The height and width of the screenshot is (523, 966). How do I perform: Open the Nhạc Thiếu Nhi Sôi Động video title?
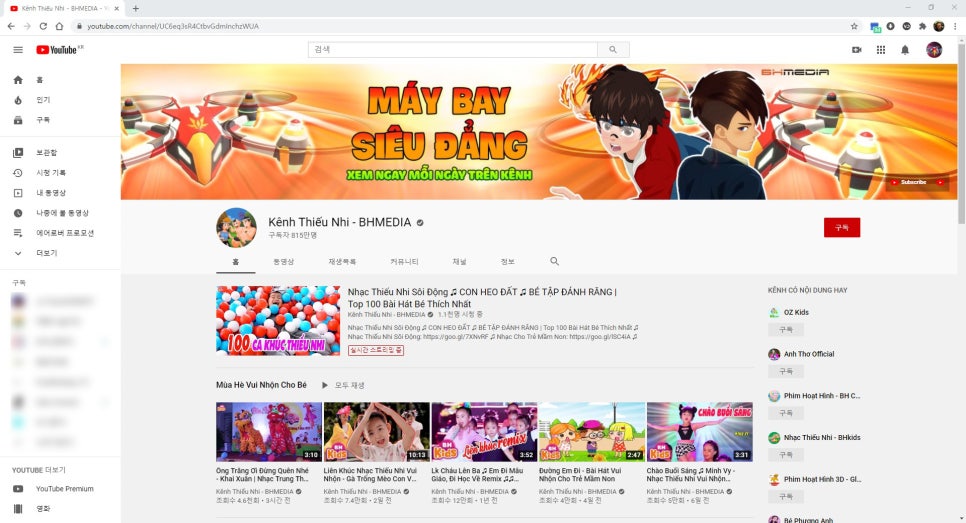tap(482, 298)
